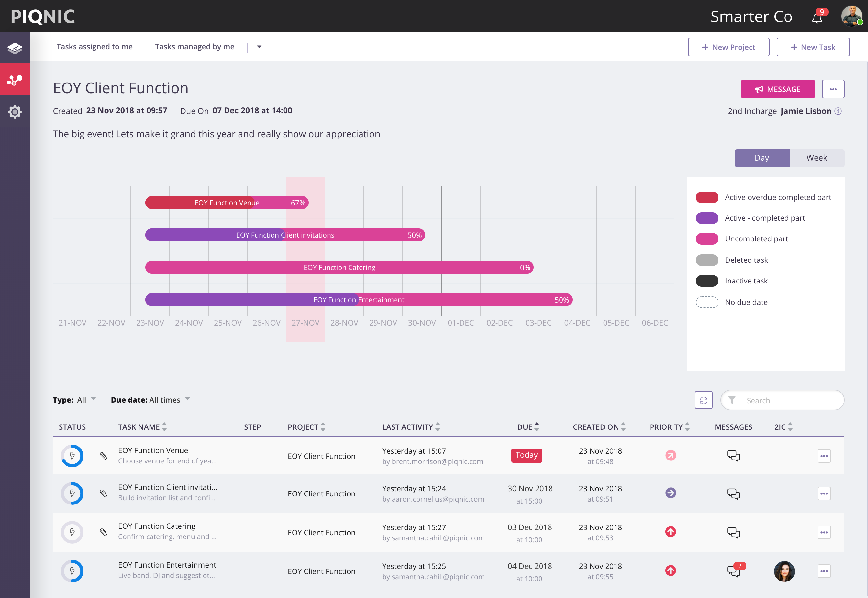
Task: Open Tasks assigned to me tab
Action: [x=95, y=47]
